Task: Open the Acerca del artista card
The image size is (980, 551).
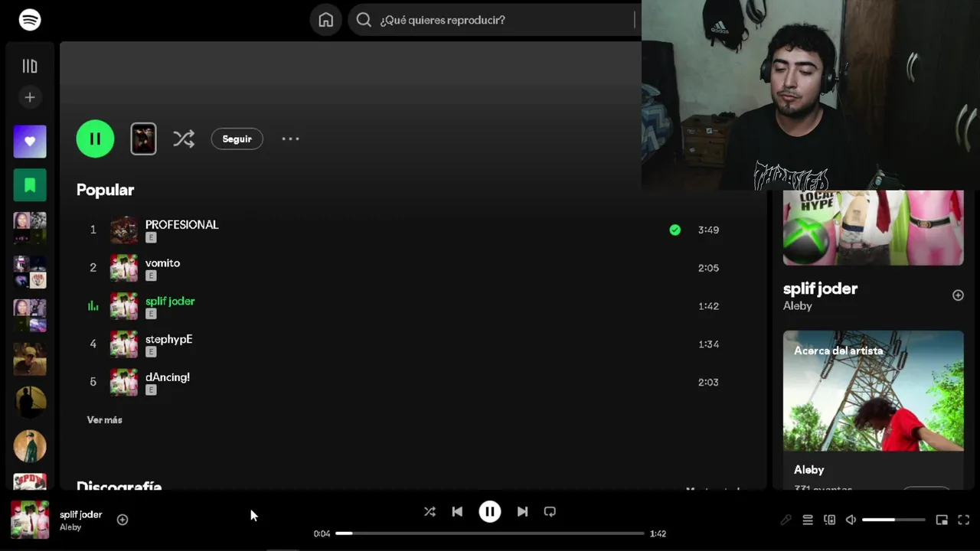Action: [873, 410]
